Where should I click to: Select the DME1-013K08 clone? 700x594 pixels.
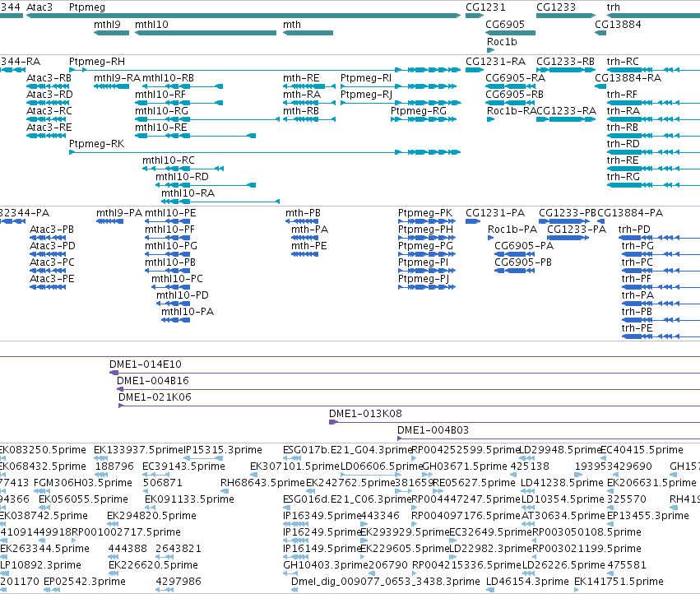coord(514,422)
